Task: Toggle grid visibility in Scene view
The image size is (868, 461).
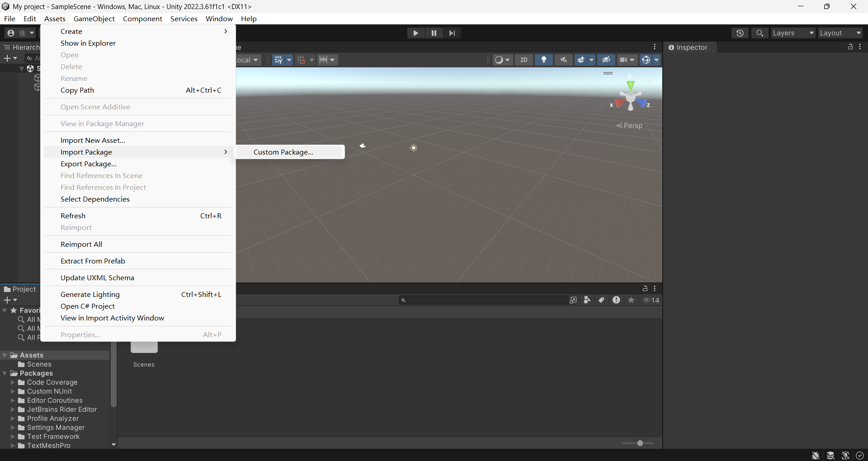Action: (278, 60)
